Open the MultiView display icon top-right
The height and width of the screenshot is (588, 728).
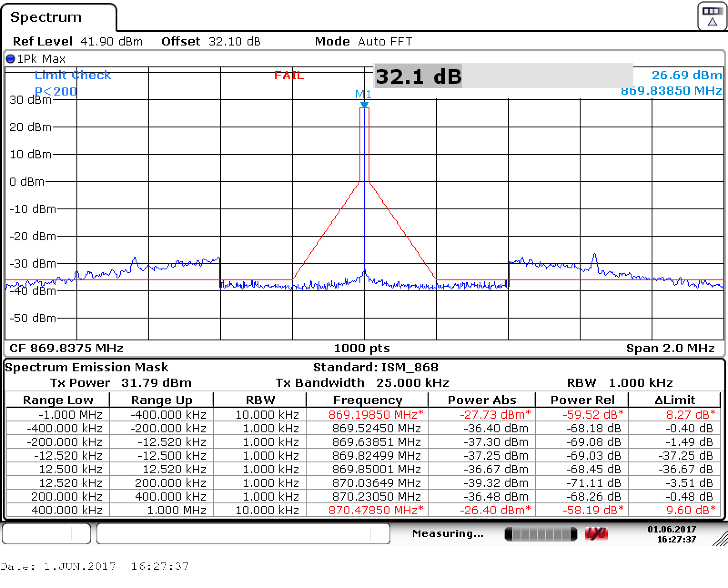point(711,16)
